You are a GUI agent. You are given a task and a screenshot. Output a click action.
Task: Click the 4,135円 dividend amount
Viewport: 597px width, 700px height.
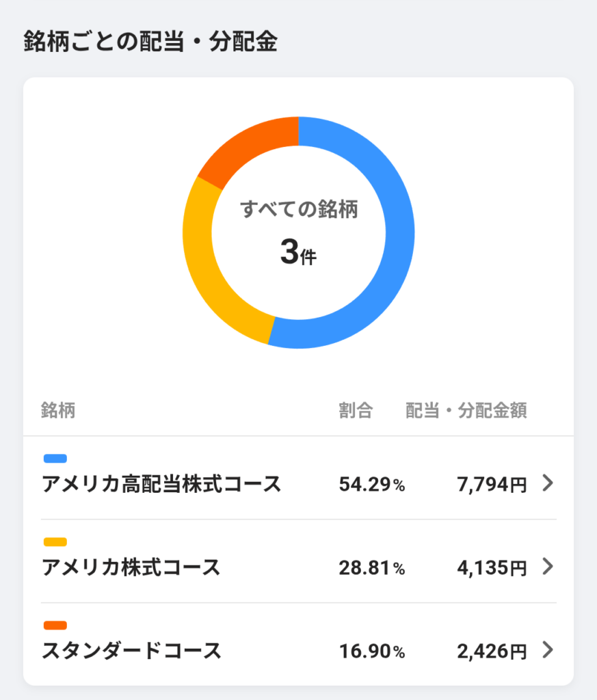tap(492, 567)
